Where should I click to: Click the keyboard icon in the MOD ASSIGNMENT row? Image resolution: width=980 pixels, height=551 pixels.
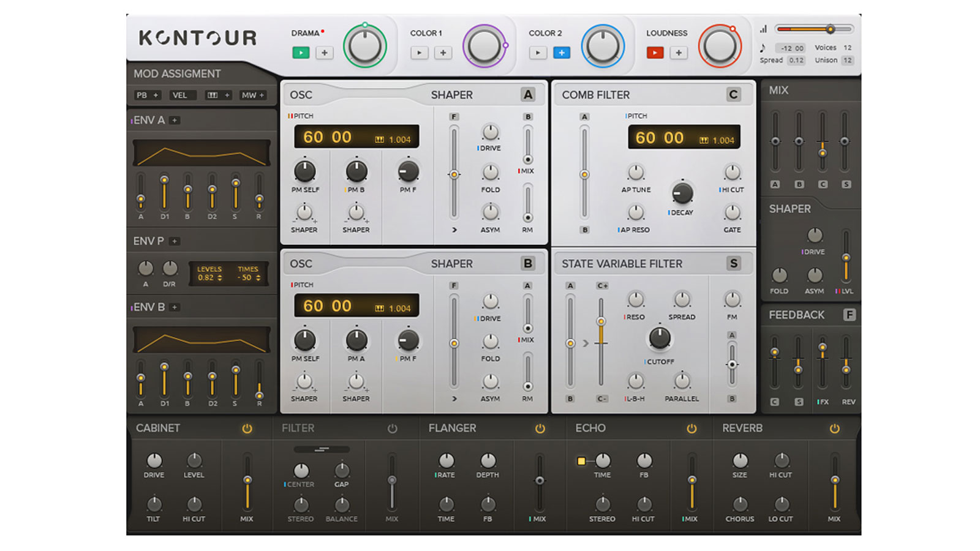tap(213, 95)
